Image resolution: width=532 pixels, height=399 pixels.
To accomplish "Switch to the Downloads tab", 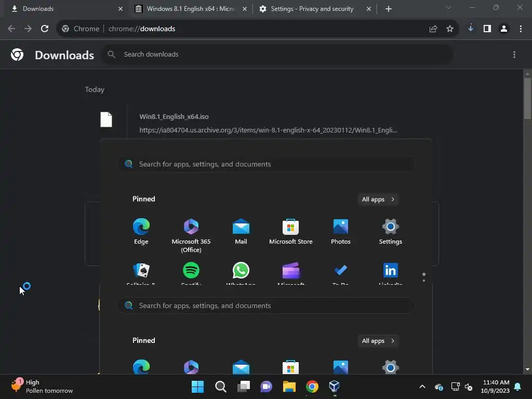I will point(64,9).
